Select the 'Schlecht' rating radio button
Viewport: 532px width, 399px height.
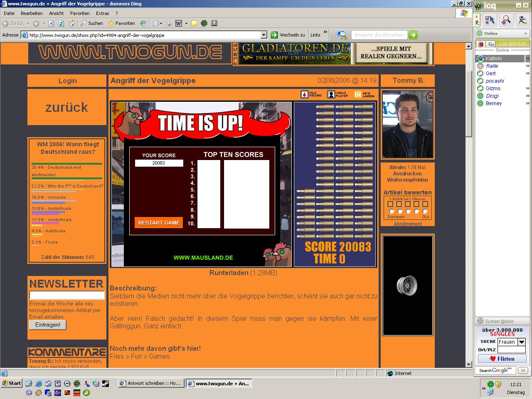click(x=391, y=212)
